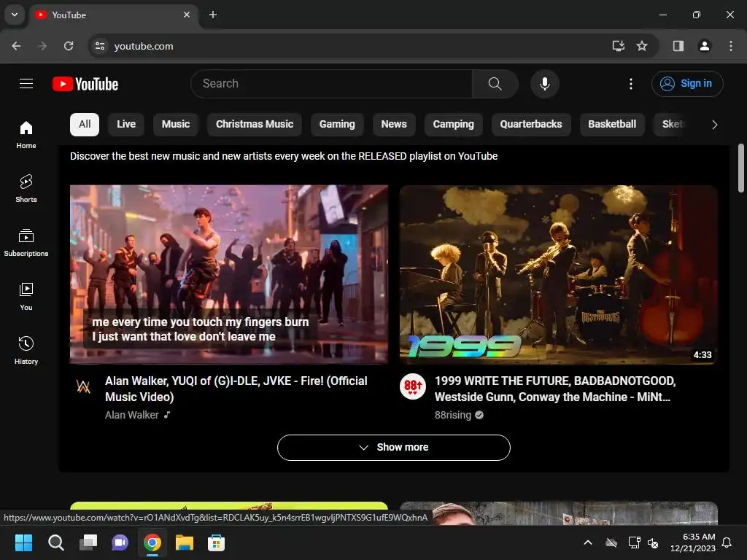
Task: Click the search magnifier button
Action: 495,84
